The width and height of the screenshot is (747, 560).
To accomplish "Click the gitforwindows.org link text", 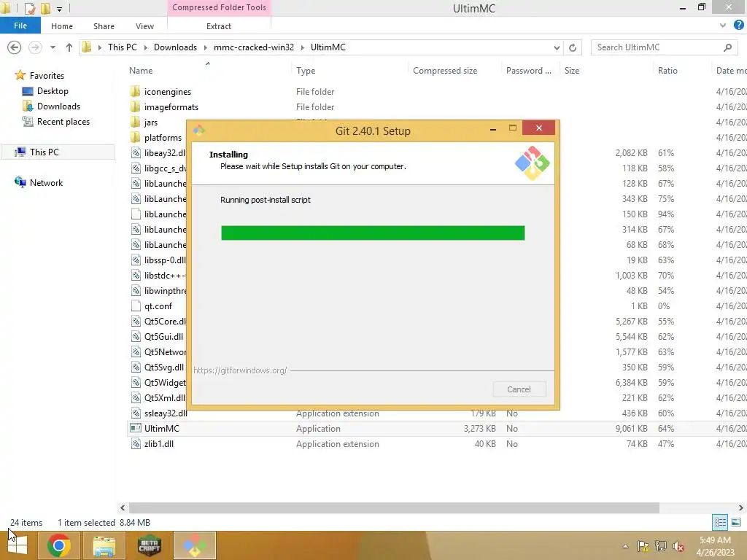I will [240, 370].
